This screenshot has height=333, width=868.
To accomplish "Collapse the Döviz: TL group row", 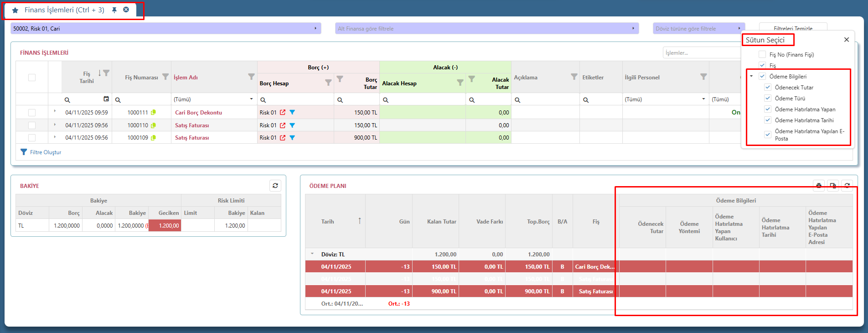I will [312, 254].
